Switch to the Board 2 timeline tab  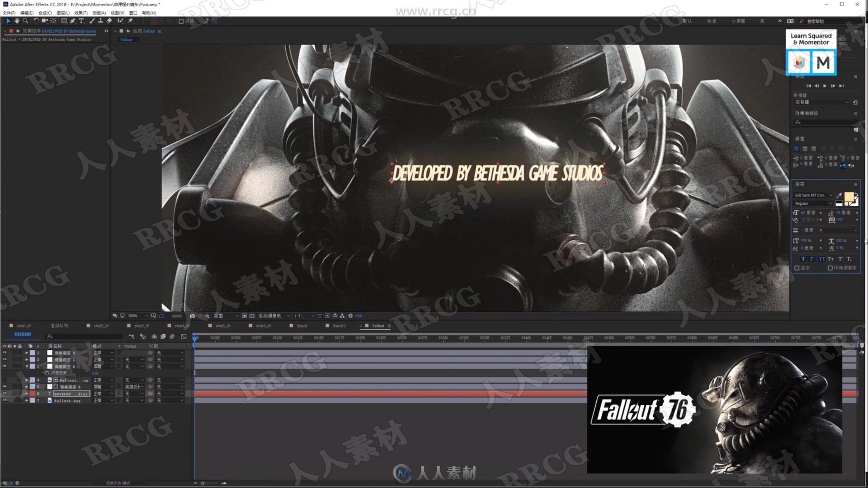(340, 326)
